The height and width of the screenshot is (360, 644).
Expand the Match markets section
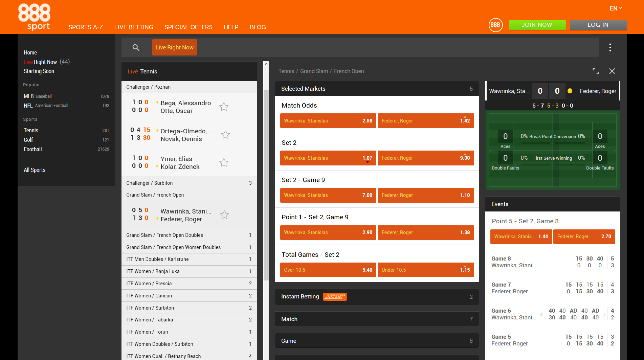pyautogui.click(x=377, y=319)
